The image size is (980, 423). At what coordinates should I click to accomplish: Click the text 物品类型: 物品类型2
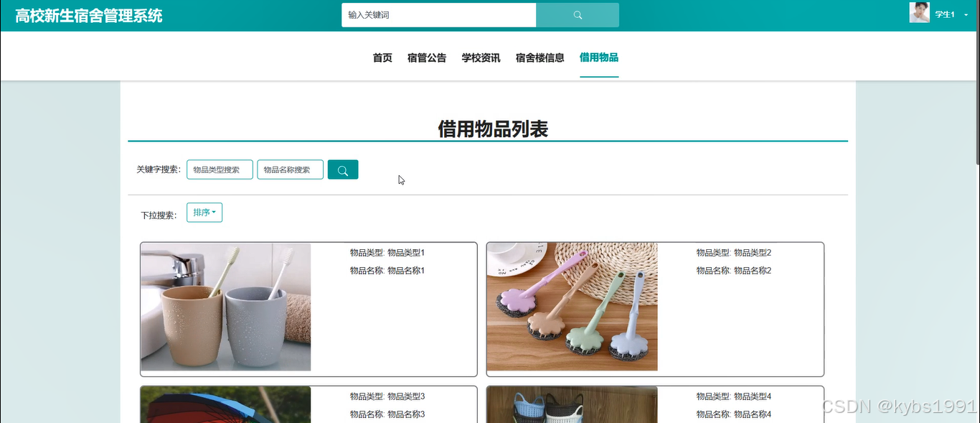tap(734, 253)
